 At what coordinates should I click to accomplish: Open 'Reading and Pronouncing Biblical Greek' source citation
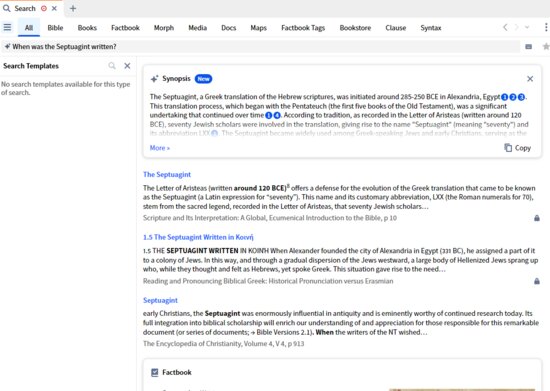[268, 281]
